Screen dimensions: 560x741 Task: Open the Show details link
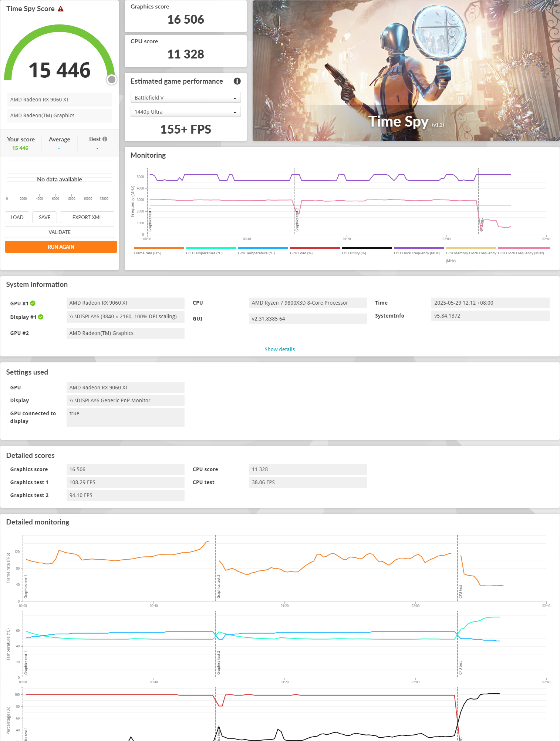pos(280,349)
